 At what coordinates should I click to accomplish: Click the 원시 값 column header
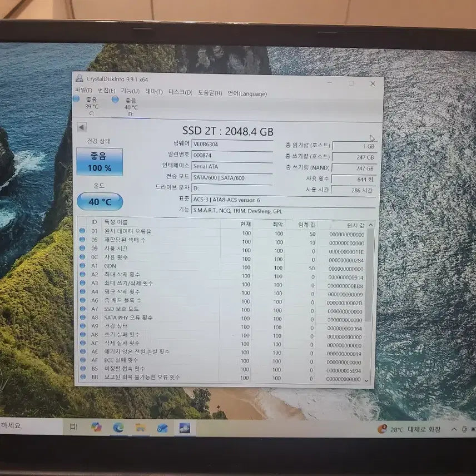pyautogui.click(x=355, y=225)
